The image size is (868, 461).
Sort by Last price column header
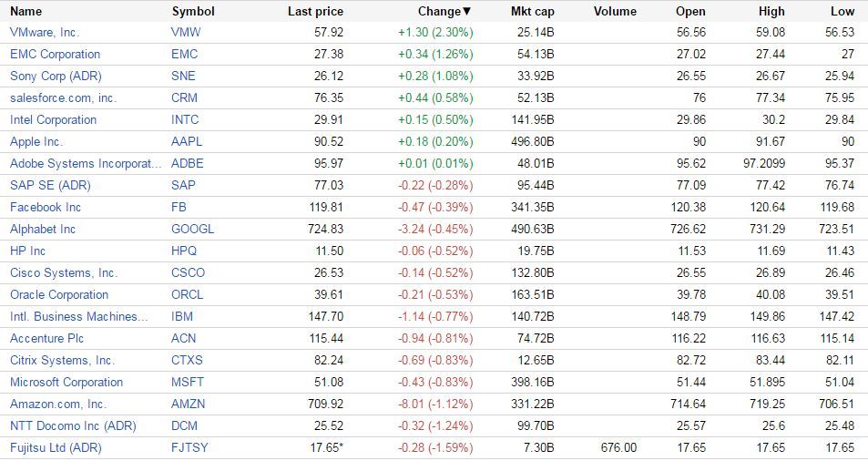coord(315,12)
